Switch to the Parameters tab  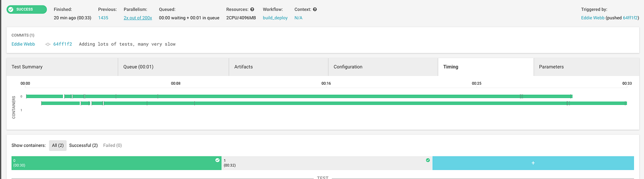coord(586,67)
